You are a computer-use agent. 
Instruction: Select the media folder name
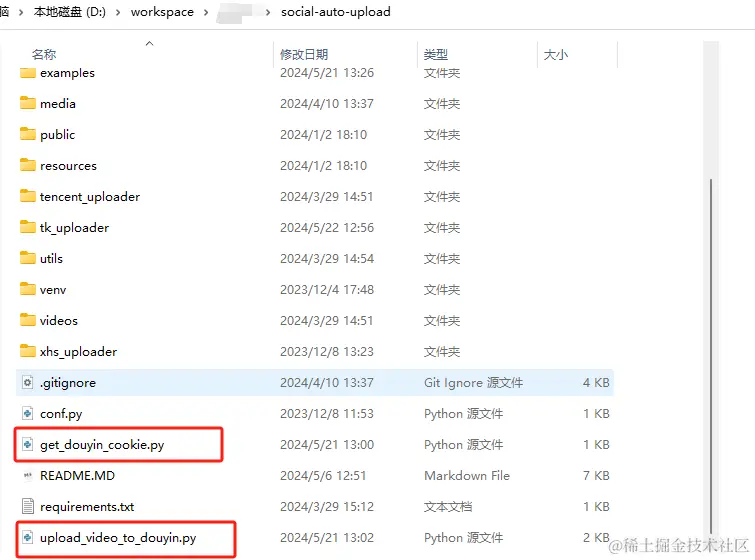pos(58,104)
